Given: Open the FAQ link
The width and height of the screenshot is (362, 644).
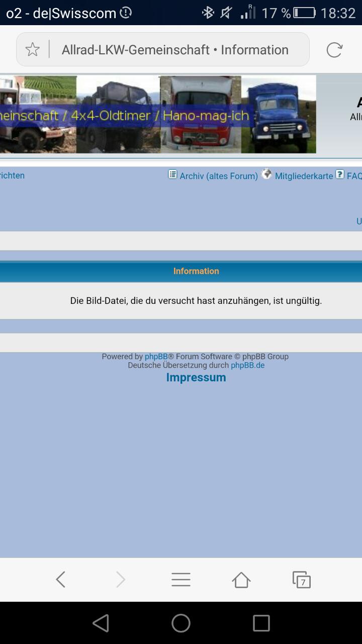Looking at the screenshot, I should pos(354,176).
